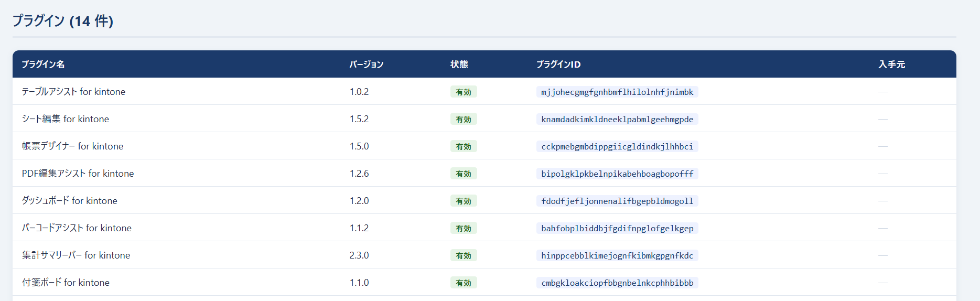
Task: Click the 入手元 column header
Action: [x=892, y=64]
